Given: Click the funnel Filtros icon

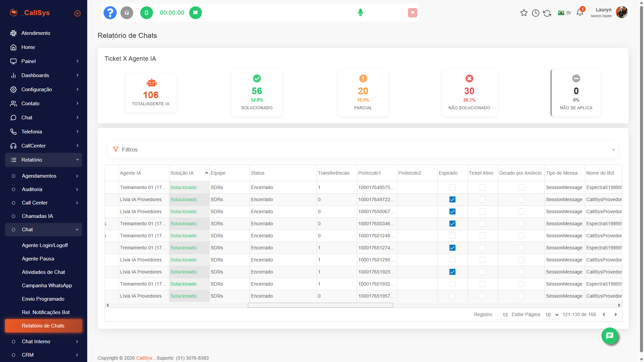Looking at the screenshot, I should pyautogui.click(x=116, y=149).
